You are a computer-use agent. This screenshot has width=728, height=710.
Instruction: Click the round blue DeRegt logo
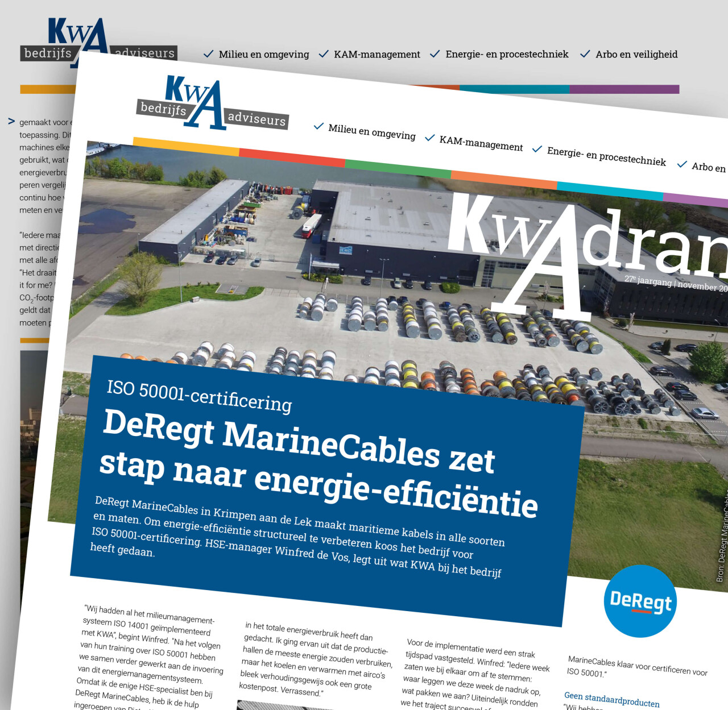(x=640, y=601)
